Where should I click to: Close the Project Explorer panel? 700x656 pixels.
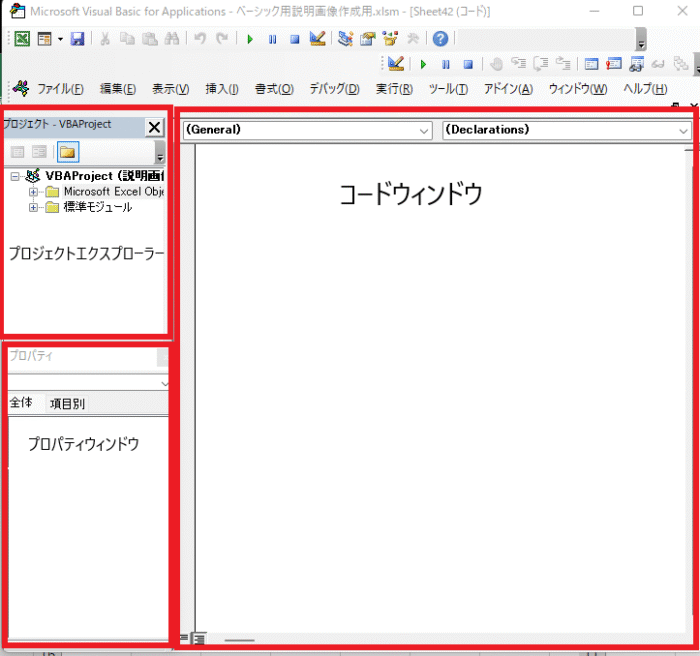pos(154,127)
